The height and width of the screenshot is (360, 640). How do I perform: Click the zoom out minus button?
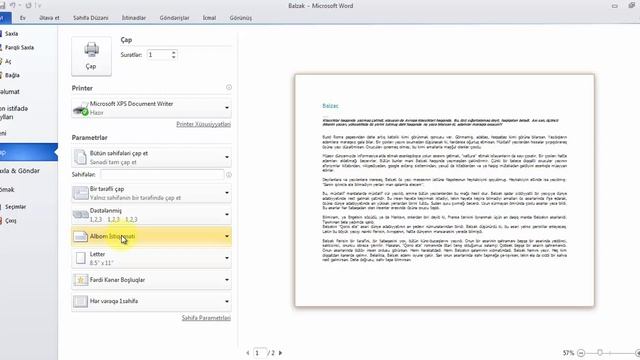click(x=581, y=353)
